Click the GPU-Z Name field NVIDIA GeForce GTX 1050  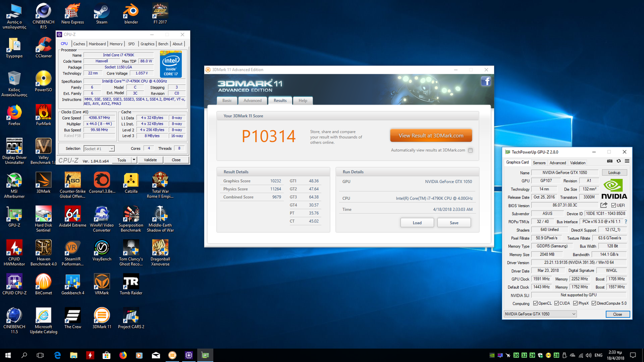click(566, 172)
